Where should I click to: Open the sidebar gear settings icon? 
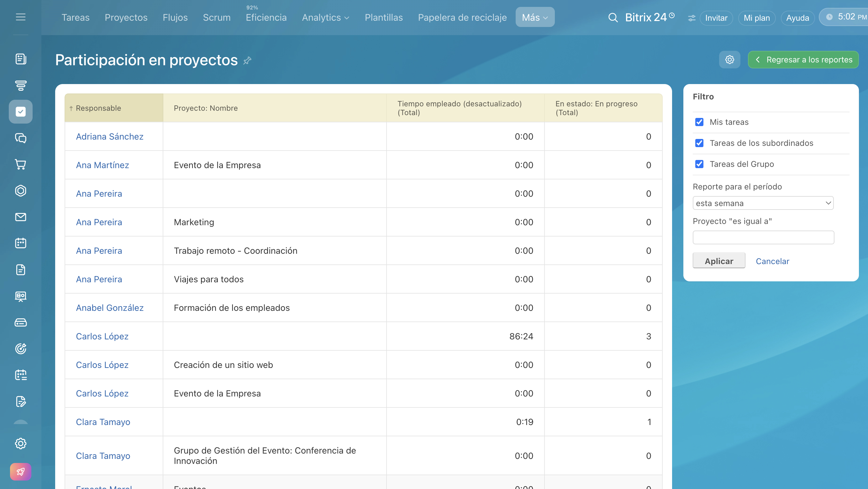coord(21,444)
